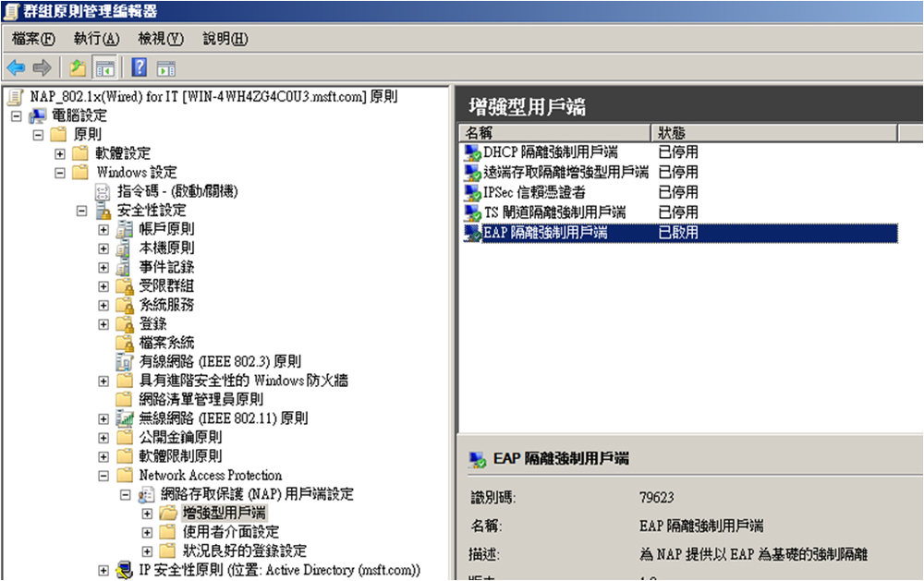Image resolution: width=924 pixels, height=581 pixels.
Task: Click the IP 安全性原則 icon
Action: pyautogui.click(x=125, y=570)
